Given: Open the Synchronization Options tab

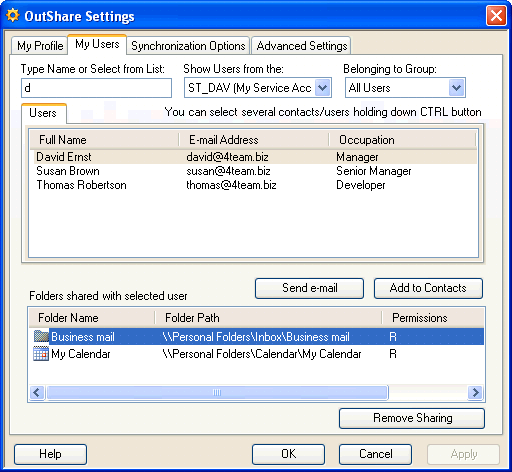Looking at the screenshot, I should point(188,46).
